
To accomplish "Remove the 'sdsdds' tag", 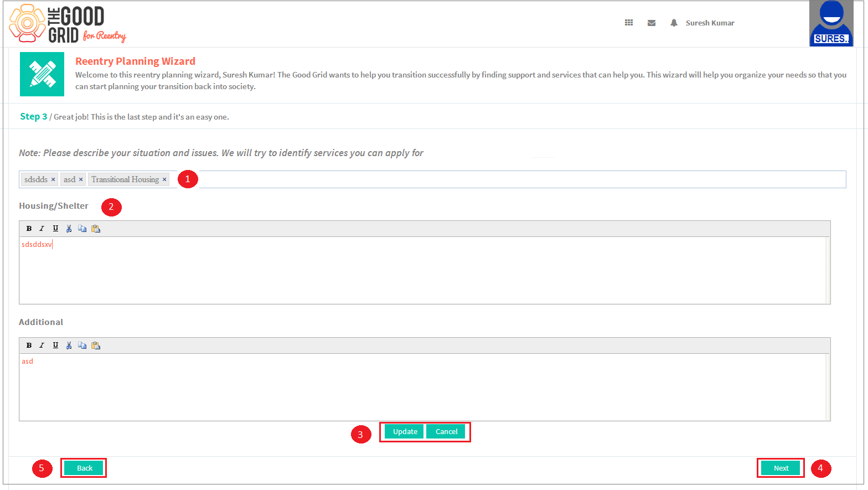I will (x=53, y=179).
